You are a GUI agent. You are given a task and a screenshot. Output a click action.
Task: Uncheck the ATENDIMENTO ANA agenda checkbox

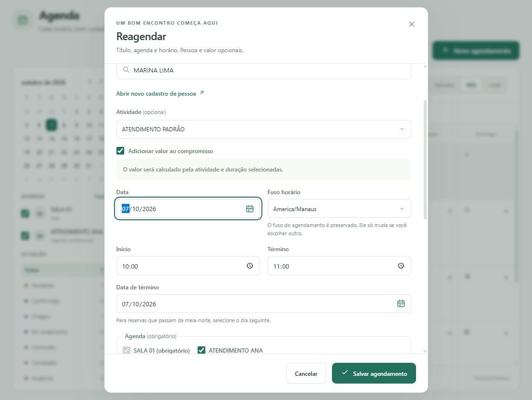pos(201,350)
